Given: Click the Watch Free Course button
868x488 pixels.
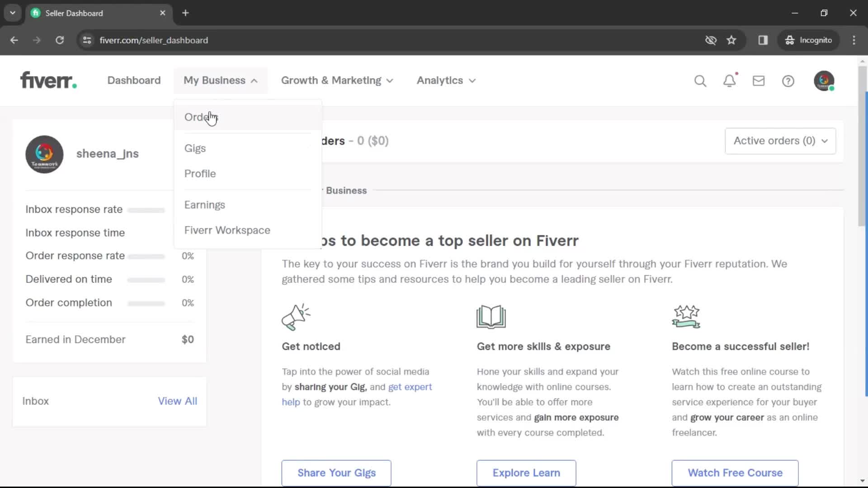Looking at the screenshot, I should pos(735,473).
